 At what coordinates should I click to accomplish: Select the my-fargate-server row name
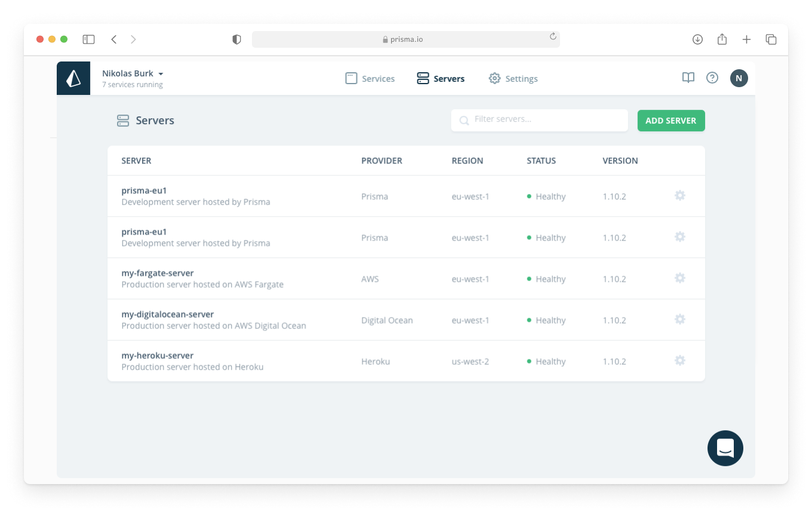(x=158, y=273)
